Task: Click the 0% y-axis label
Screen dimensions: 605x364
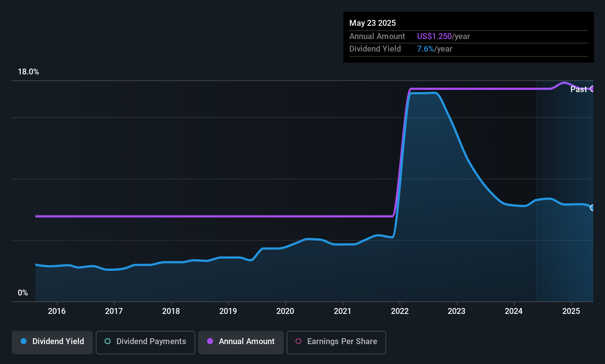Action: tap(23, 293)
